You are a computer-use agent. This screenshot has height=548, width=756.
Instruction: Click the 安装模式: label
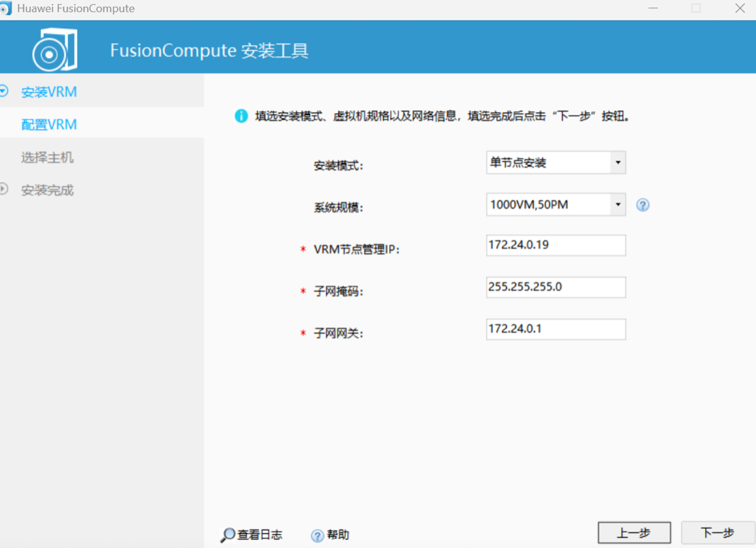coord(338,166)
